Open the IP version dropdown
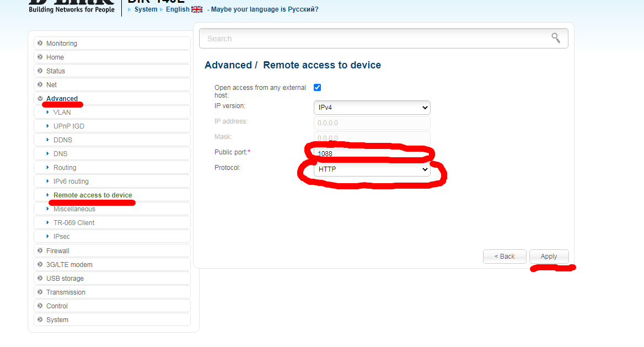Screen dimensions: 644x347 (x=372, y=108)
